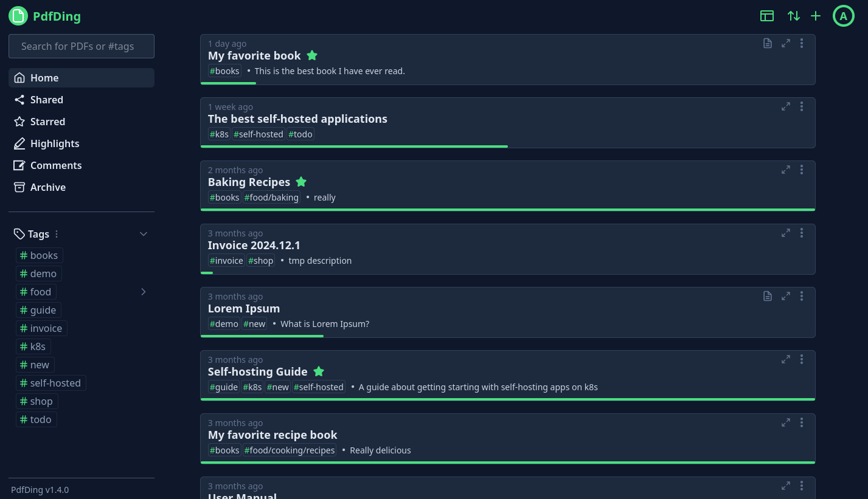Image resolution: width=868 pixels, height=499 pixels.
Task: Filter by the self-hosted tag in sidebar
Action: tap(51, 383)
